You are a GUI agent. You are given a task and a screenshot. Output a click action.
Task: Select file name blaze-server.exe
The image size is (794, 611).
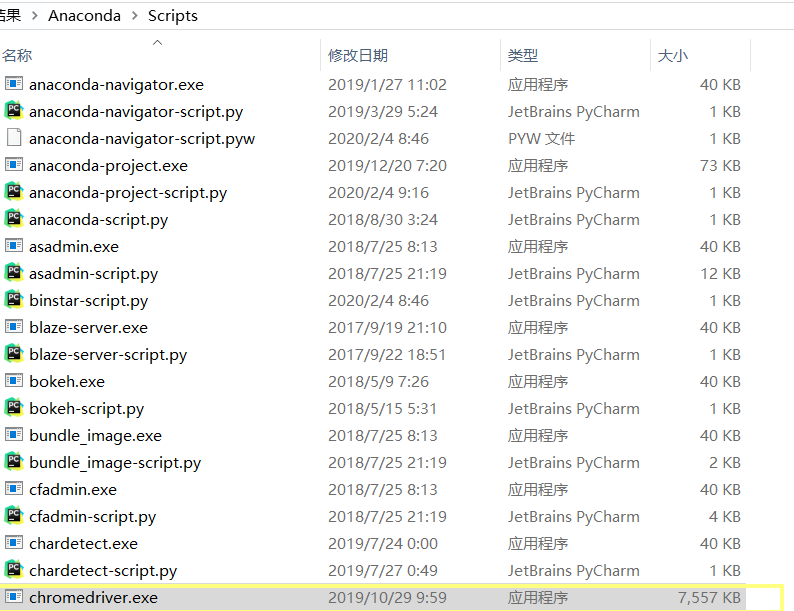[x=89, y=328]
